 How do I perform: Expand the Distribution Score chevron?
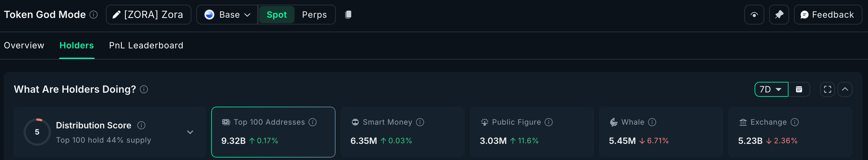tap(190, 132)
